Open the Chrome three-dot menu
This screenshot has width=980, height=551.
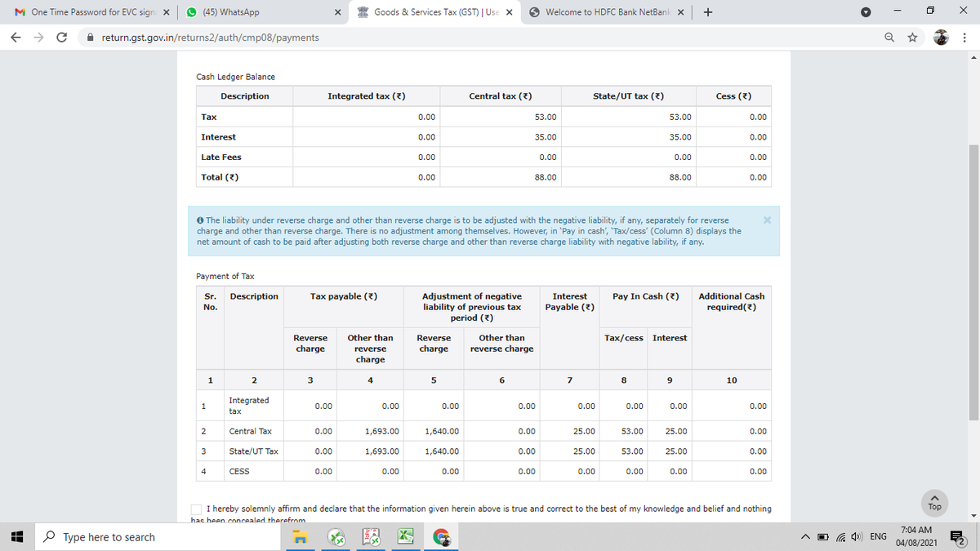pyautogui.click(x=965, y=38)
